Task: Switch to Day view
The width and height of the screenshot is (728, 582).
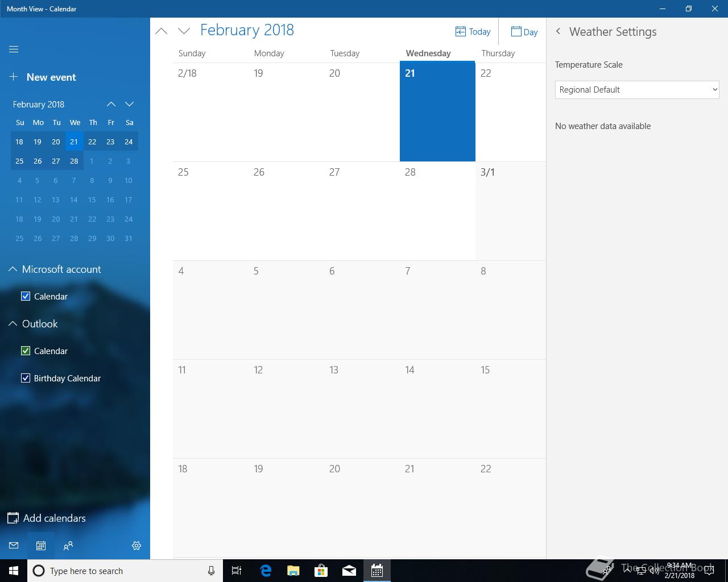Action: 524,32
